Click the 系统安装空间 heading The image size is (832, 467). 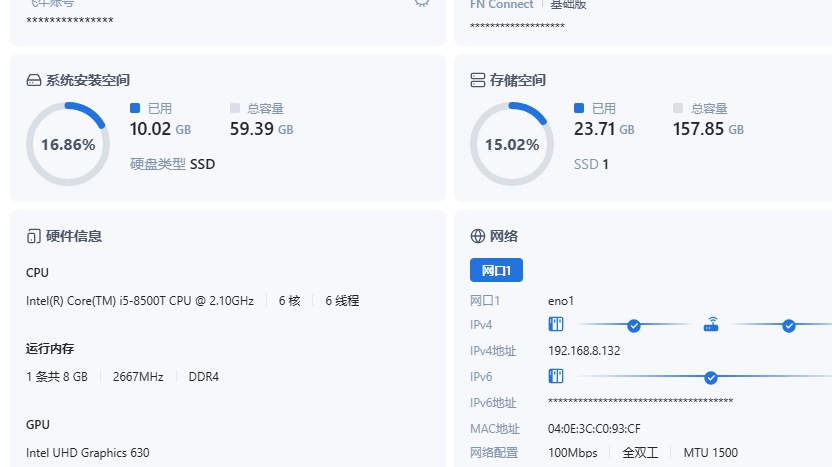[88, 80]
